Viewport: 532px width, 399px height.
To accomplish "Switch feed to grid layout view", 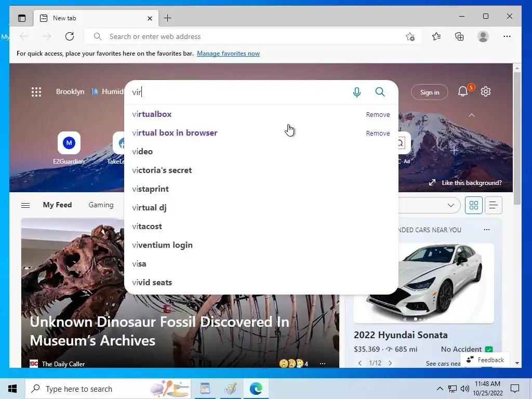I will (474, 205).
